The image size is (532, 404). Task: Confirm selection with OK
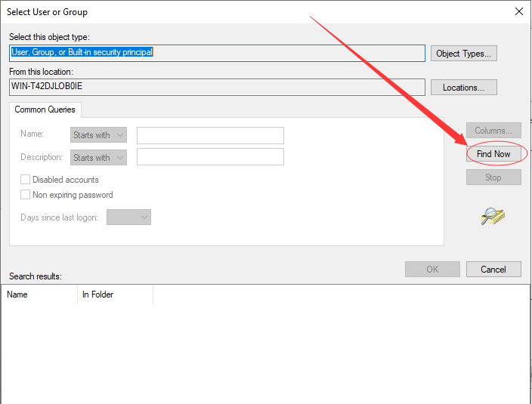(432, 269)
